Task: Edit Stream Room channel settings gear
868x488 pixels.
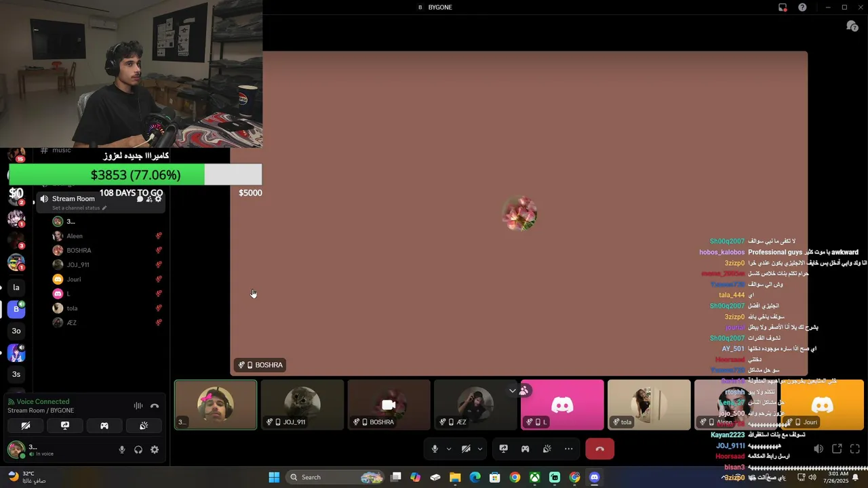Action: [158, 199]
